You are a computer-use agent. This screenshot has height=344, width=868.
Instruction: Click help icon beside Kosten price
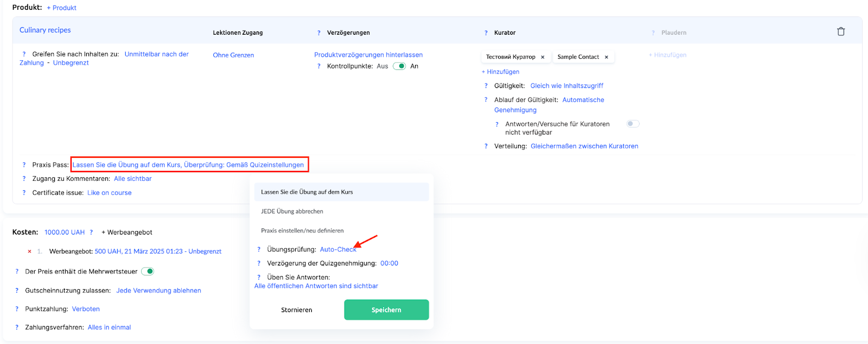pyautogui.click(x=91, y=232)
